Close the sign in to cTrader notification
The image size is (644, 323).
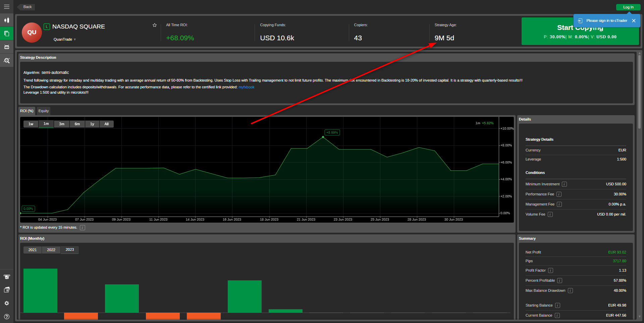(x=634, y=21)
